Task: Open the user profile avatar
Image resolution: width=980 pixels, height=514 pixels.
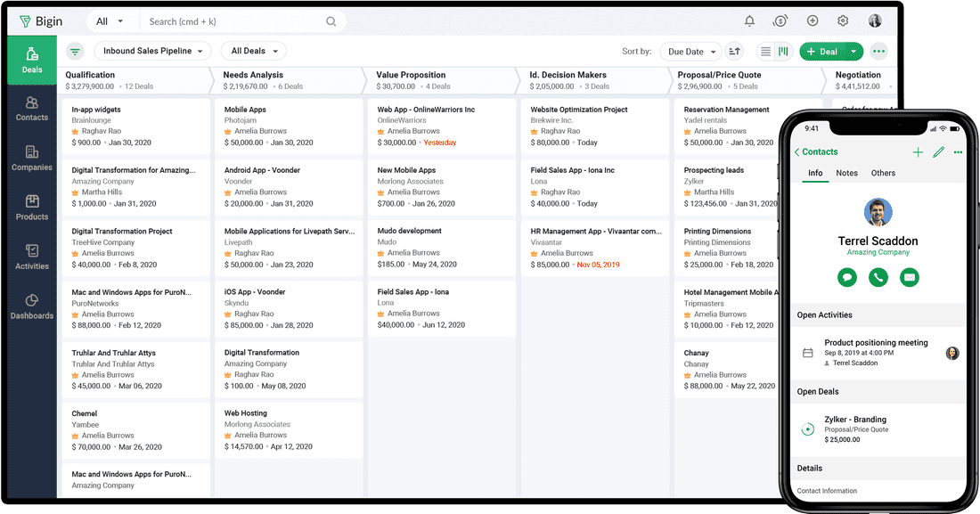Action: [875, 20]
